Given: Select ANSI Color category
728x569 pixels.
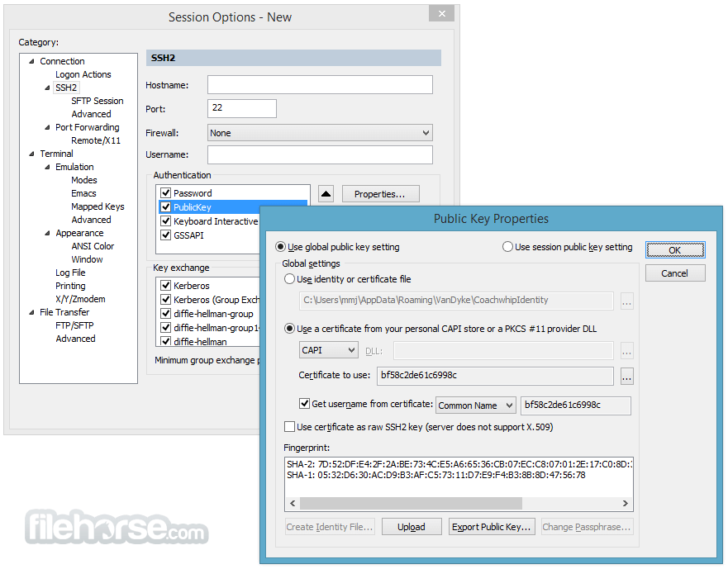Looking at the screenshot, I should 93,246.
